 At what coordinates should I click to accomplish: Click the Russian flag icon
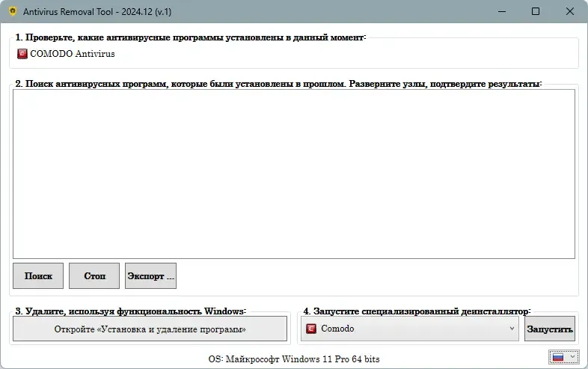tap(558, 357)
